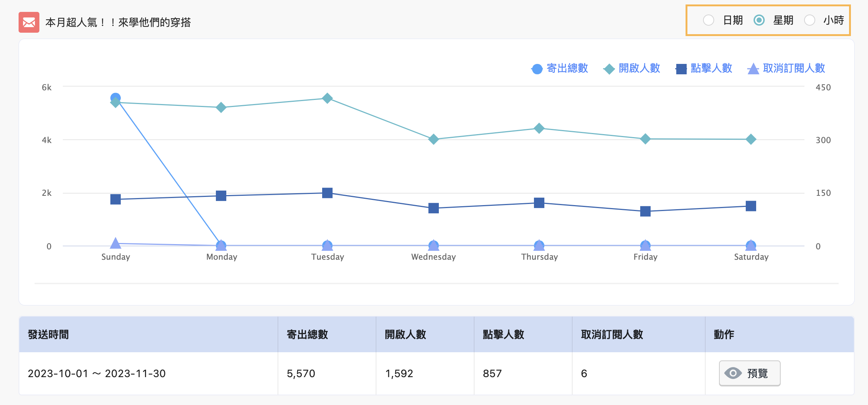The image size is (868, 405).
Task: Click Monday's click count square data point
Action: coord(221,195)
